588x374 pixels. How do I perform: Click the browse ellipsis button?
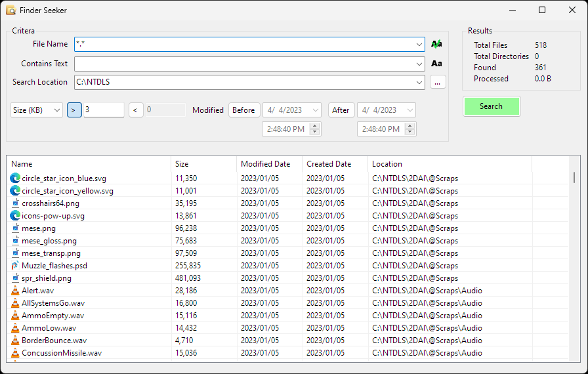tap(438, 82)
